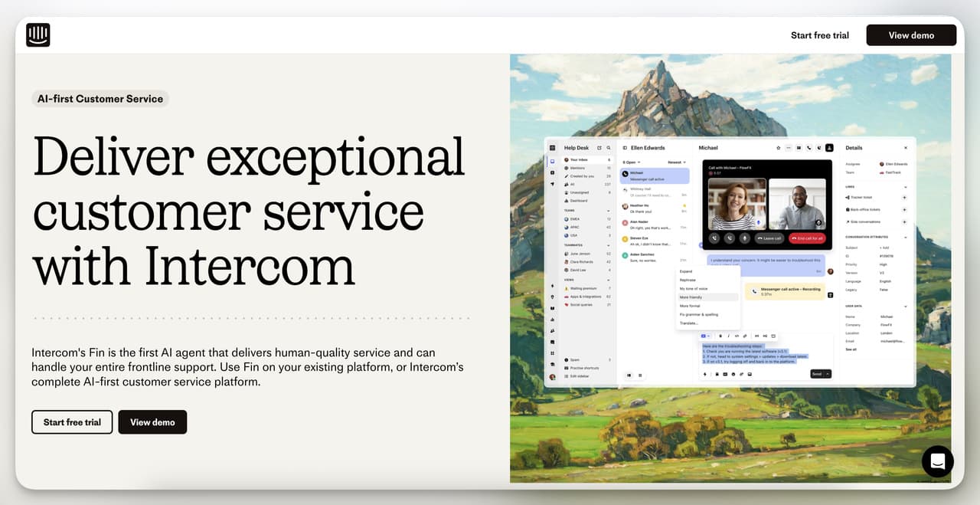This screenshot has height=505, width=980.
Task: Collapse the Views section in the sidebar
Action: pyautogui.click(x=608, y=280)
